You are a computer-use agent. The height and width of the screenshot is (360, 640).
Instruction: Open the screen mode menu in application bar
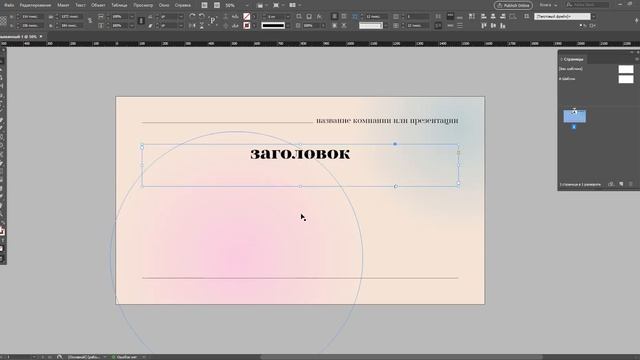pos(278,5)
